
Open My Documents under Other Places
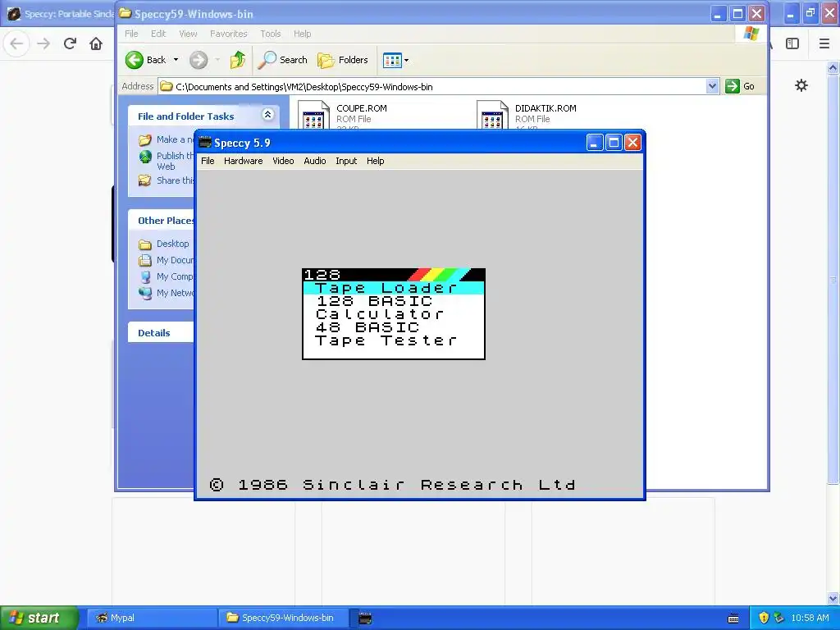point(167,260)
